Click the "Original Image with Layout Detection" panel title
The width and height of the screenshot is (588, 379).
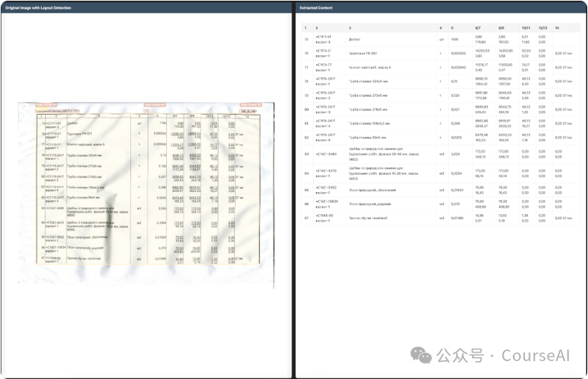[x=38, y=7]
